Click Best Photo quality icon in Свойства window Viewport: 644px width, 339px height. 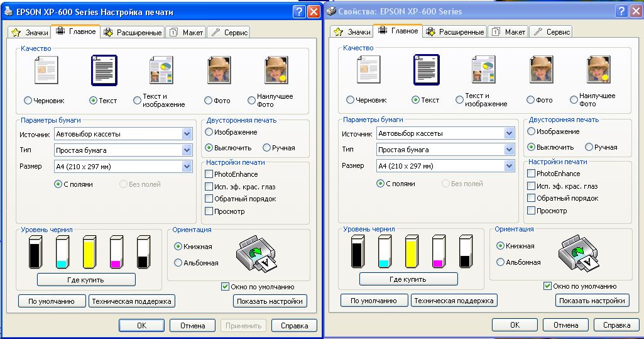599,70
